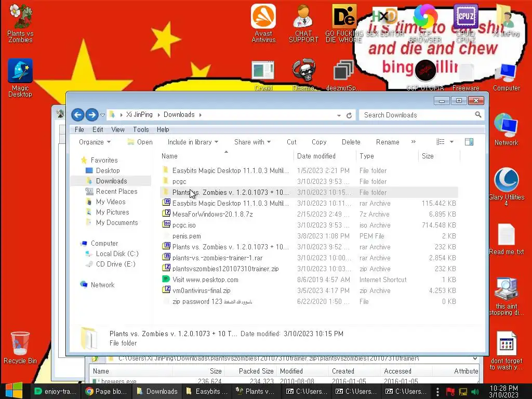Click Open toolbar button
This screenshot has height=399, width=532.
(140, 142)
